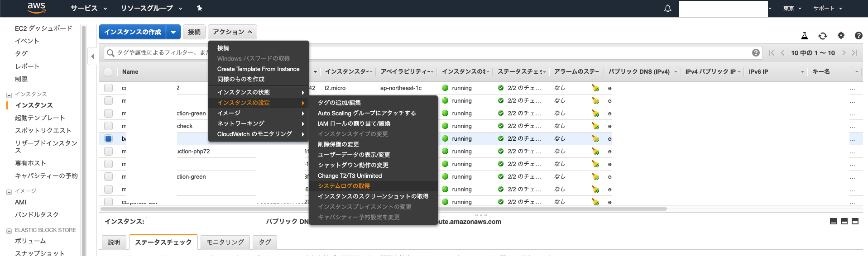The height and width of the screenshot is (256, 868).
Task: Select Change T2/T3 Unlimited
Action: (x=373, y=175)
